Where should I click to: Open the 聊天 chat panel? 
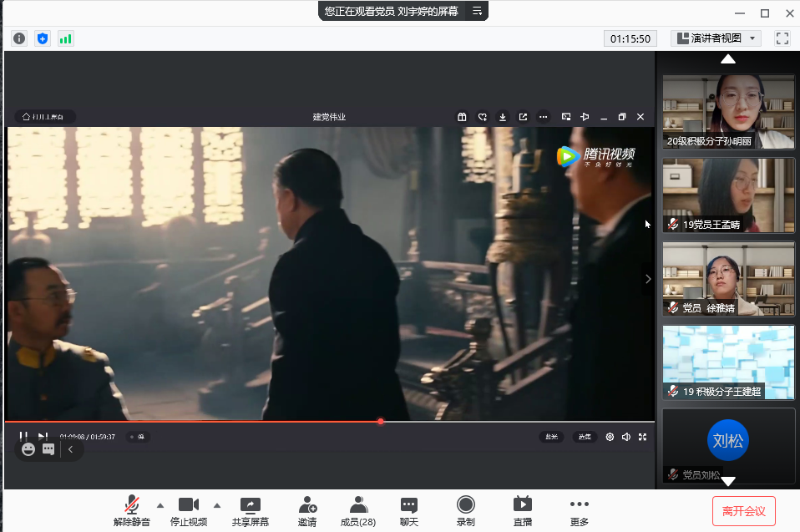point(408,504)
